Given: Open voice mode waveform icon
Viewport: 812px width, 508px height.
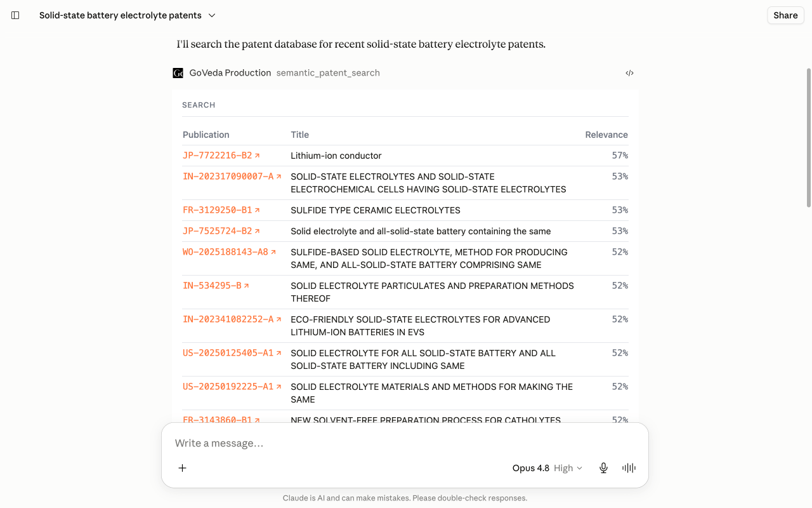Looking at the screenshot, I should coord(629,468).
